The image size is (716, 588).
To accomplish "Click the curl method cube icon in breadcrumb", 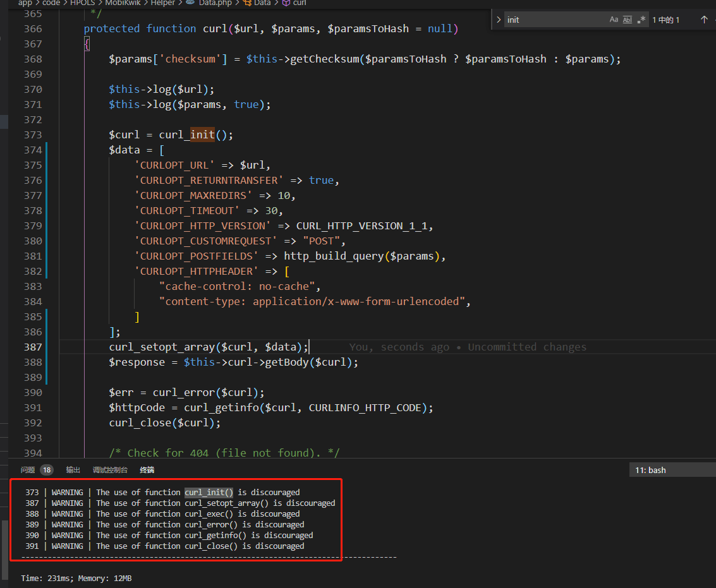I will [x=286, y=3].
